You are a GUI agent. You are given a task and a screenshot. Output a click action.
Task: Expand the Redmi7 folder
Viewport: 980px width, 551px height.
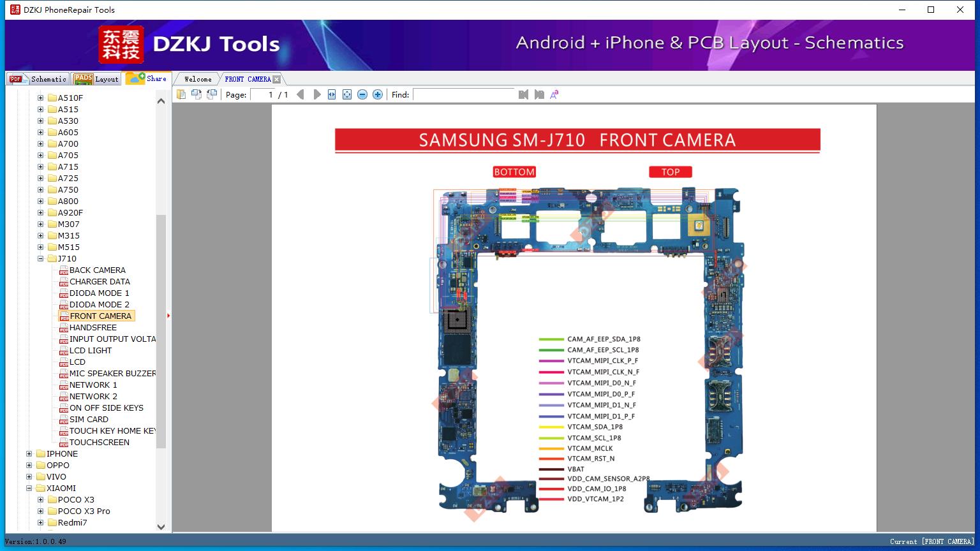tap(41, 523)
